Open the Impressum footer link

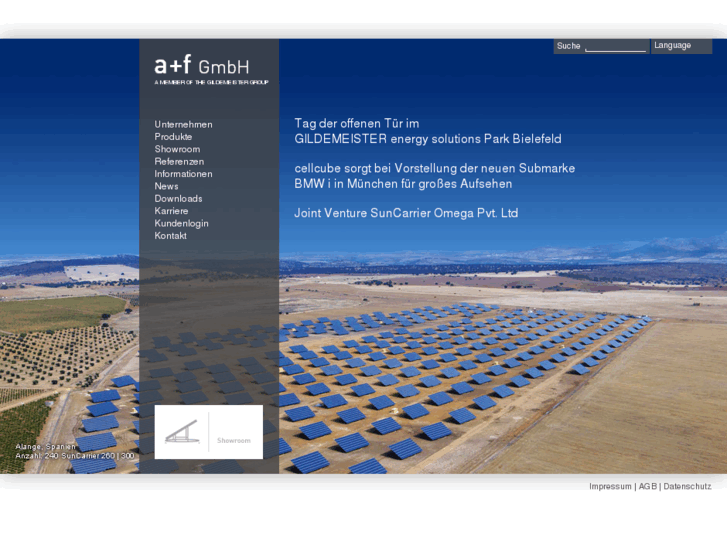point(610,487)
